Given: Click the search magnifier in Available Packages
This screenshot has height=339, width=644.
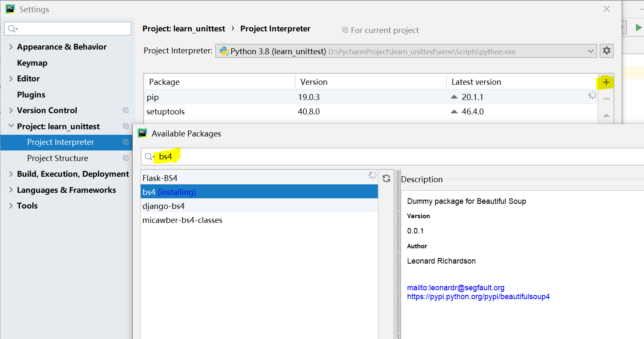Looking at the screenshot, I should click(150, 157).
